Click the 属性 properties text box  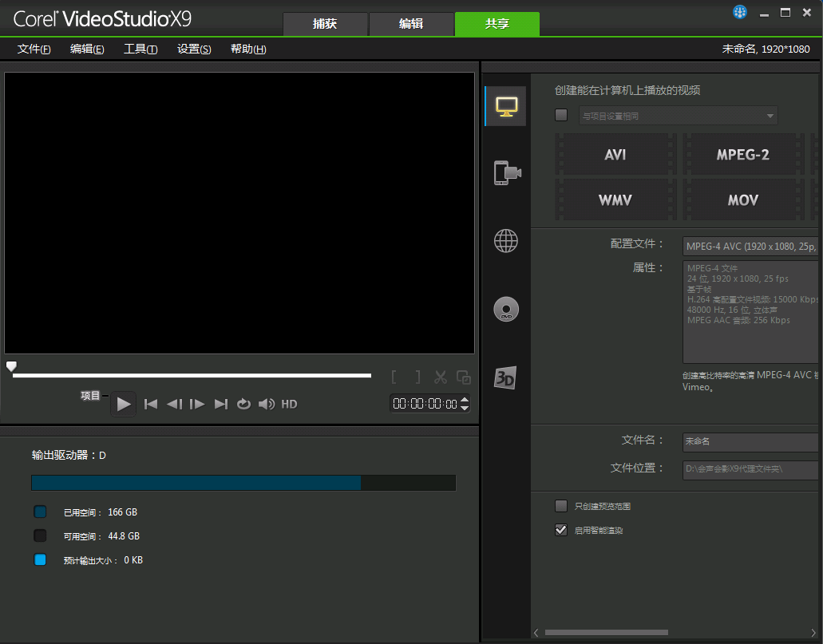click(x=750, y=312)
